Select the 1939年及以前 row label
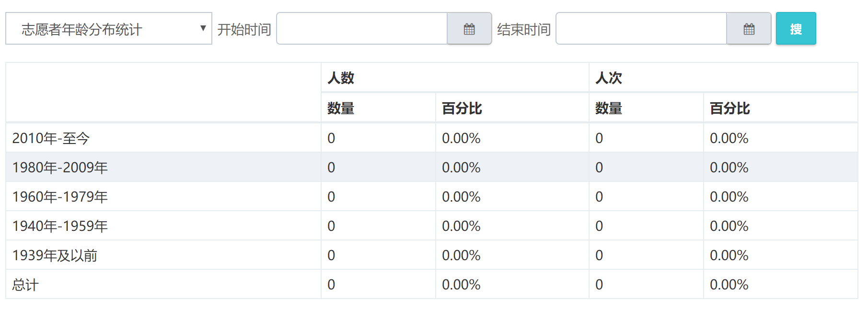The image size is (868, 312). (x=55, y=255)
